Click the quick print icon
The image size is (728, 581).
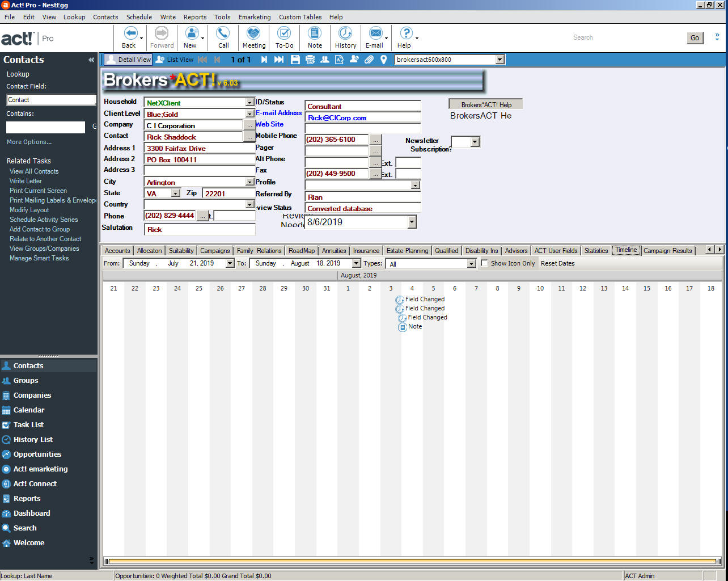coord(310,60)
